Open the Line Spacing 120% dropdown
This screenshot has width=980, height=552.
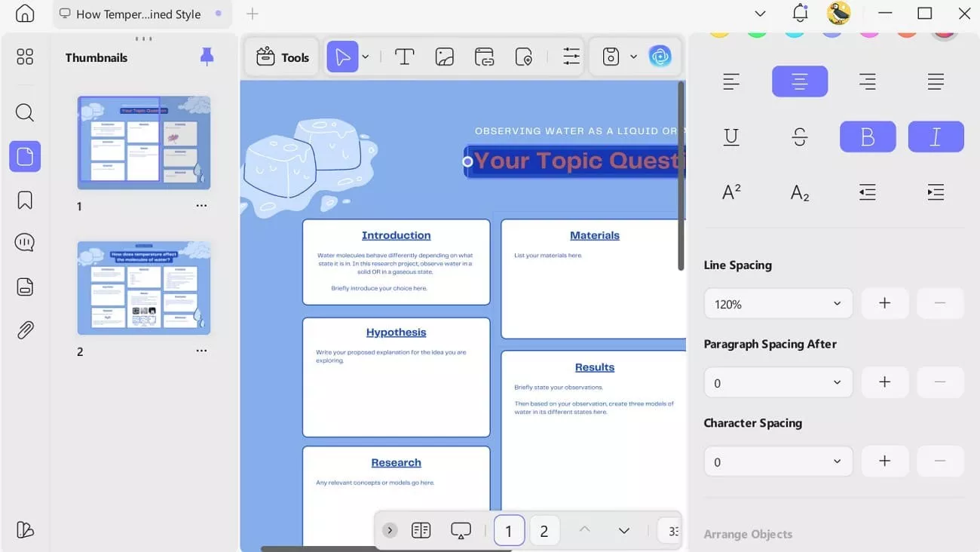[x=778, y=303]
